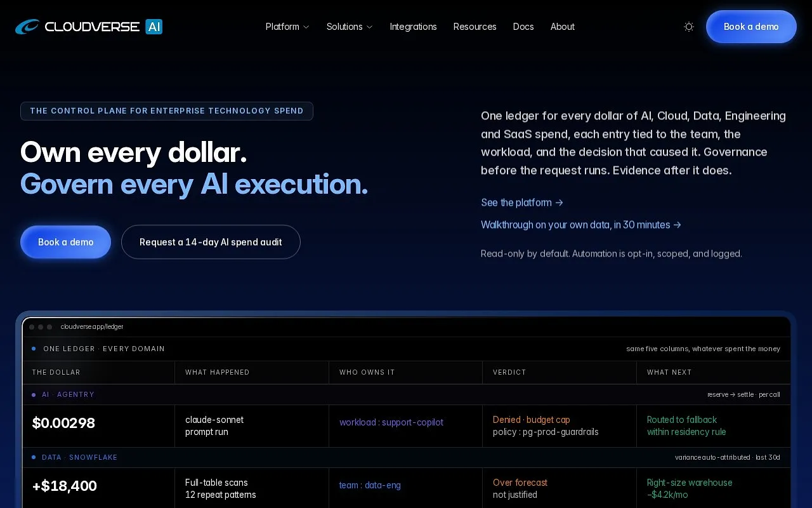
Task: Click ONE LEDGER · EVERY DOMAIN label
Action: (x=104, y=349)
